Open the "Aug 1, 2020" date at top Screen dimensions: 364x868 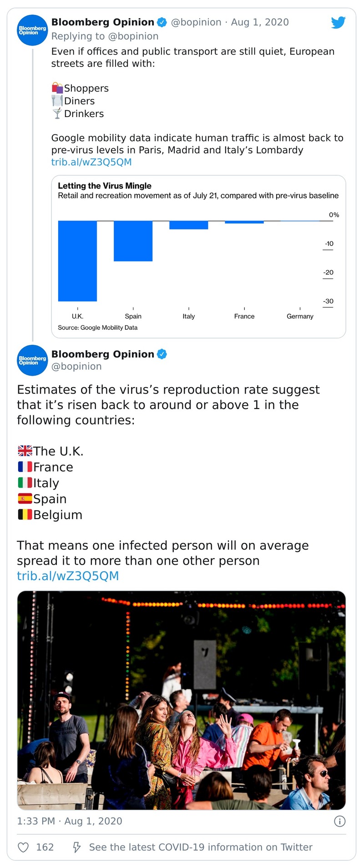coord(260,22)
